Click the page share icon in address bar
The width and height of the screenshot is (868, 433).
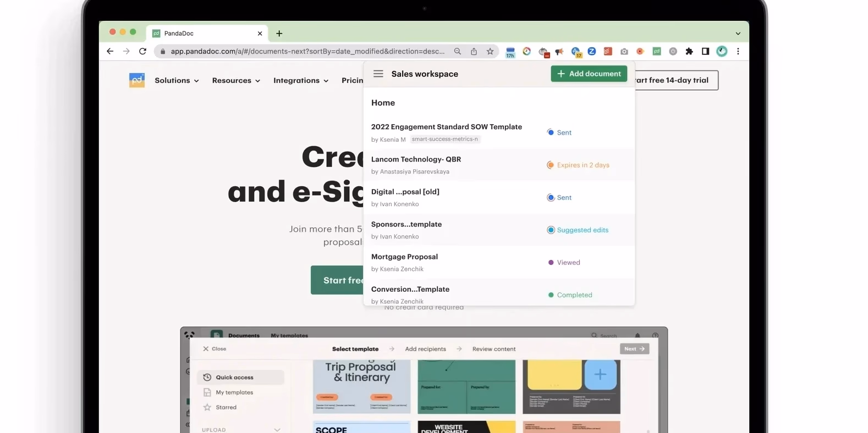474,51
